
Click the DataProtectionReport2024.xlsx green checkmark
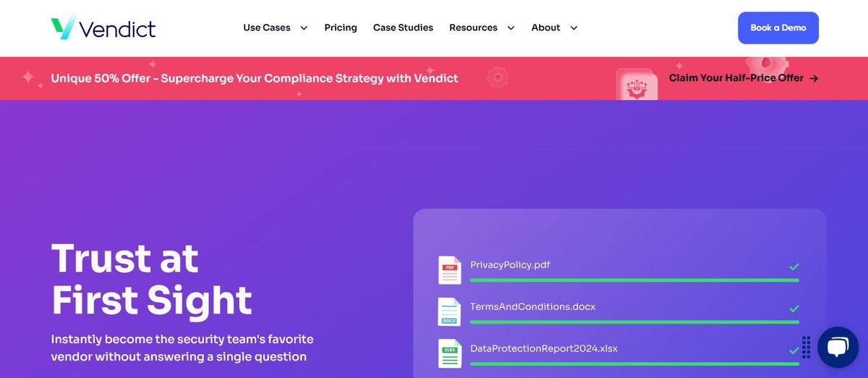794,350
